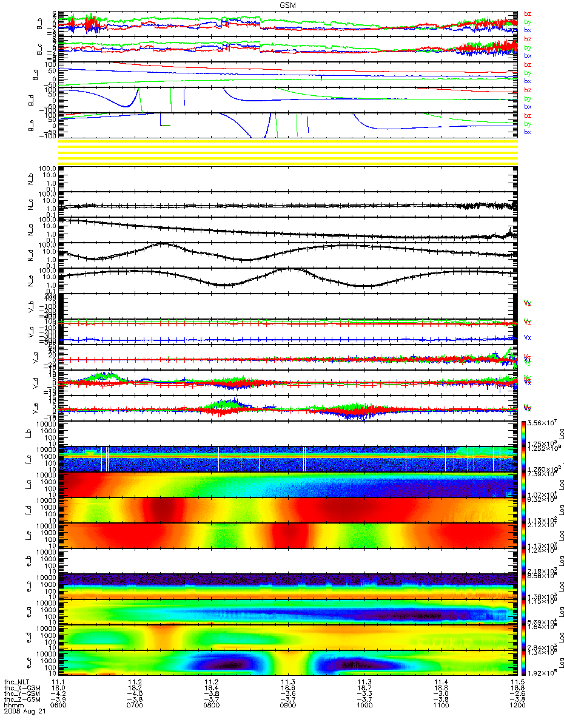Viewport: 564px width, 728px height.
Task: Click the red bz legend of B_e panel
Action: 528,116
